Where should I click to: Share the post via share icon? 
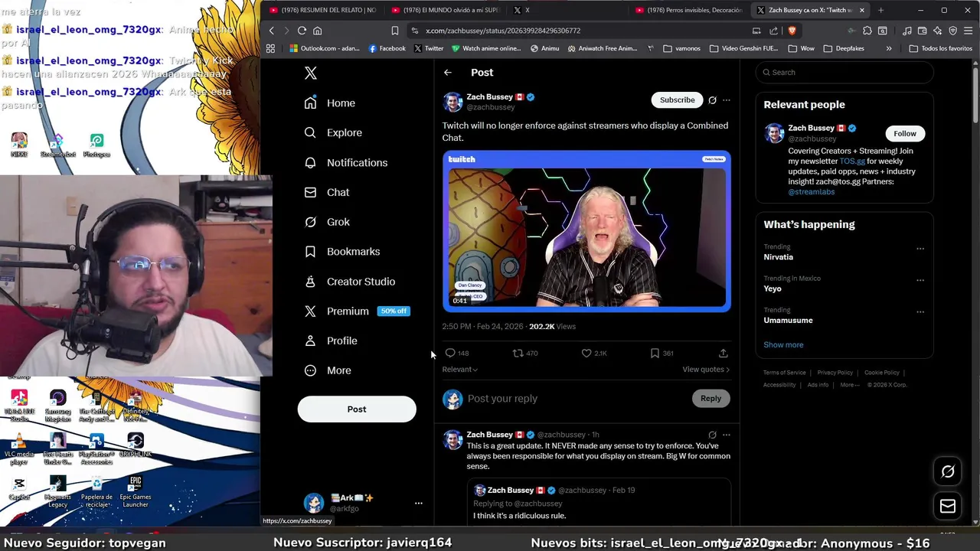pyautogui.click(x=723, y=353)
